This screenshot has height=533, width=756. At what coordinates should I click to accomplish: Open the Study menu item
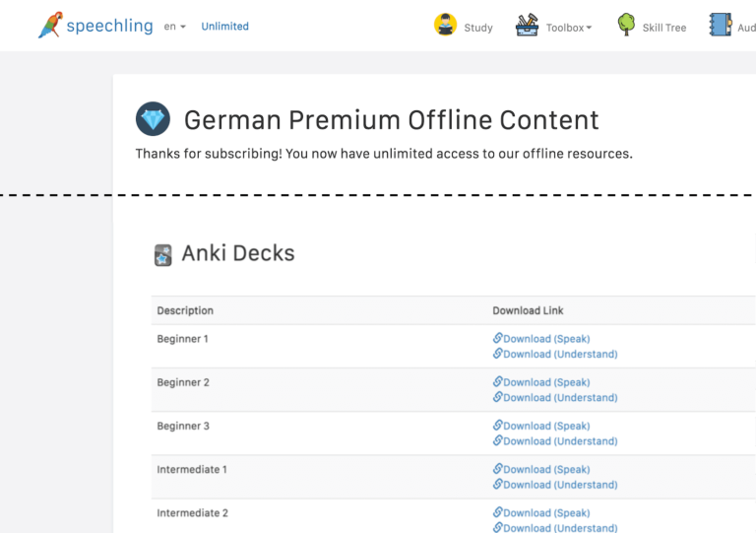pyautogui.click(x=477, y=28)
